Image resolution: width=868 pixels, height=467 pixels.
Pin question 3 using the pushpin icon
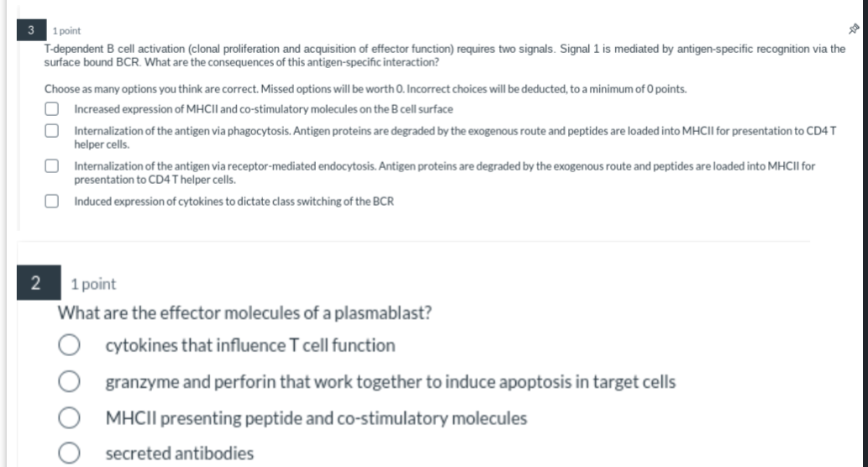pyautogui.click(x=854, y=29)
